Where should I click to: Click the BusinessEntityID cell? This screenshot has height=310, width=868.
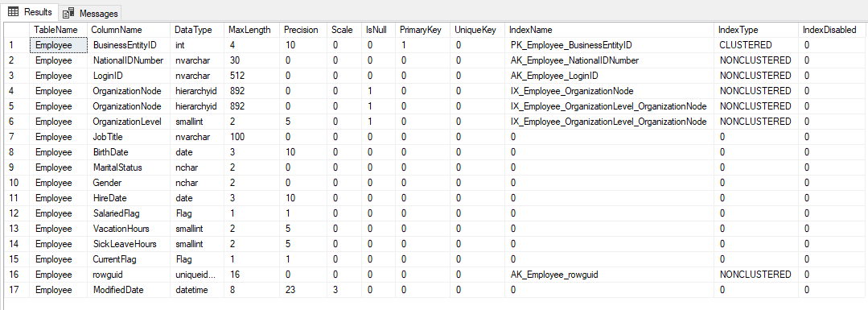click(x=129, y=45)
